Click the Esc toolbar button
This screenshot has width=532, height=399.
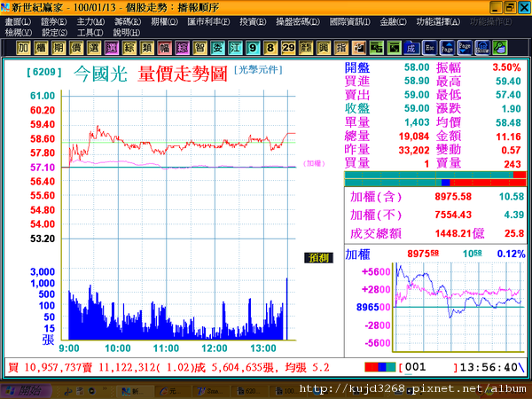pos(429,48)
